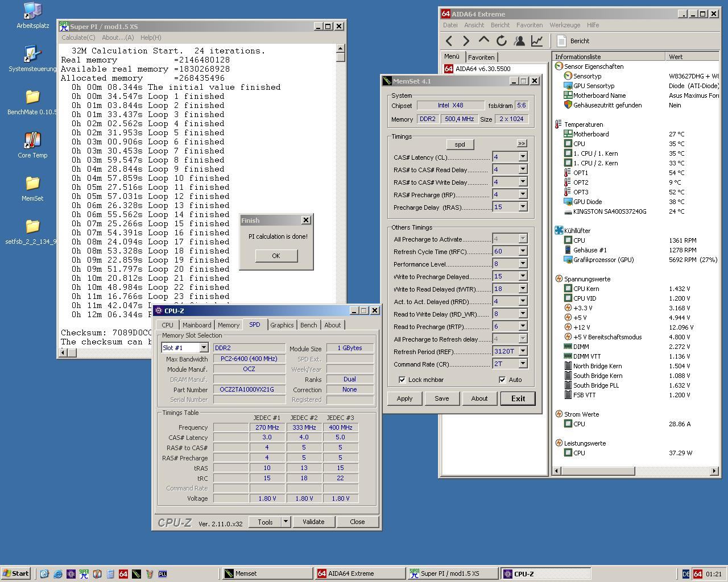
Task: Click MemSet quick launch icon
Action: coord(136,574)
